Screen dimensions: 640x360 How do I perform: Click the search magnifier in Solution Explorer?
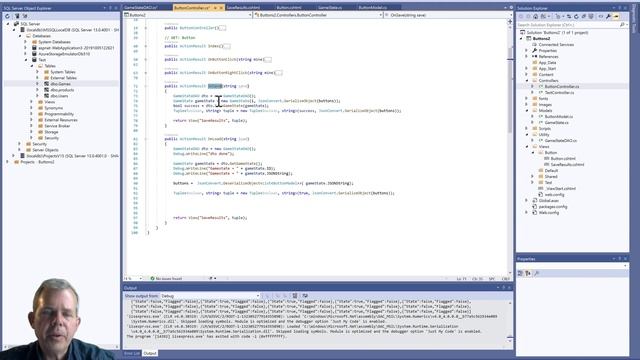[622, 25]
